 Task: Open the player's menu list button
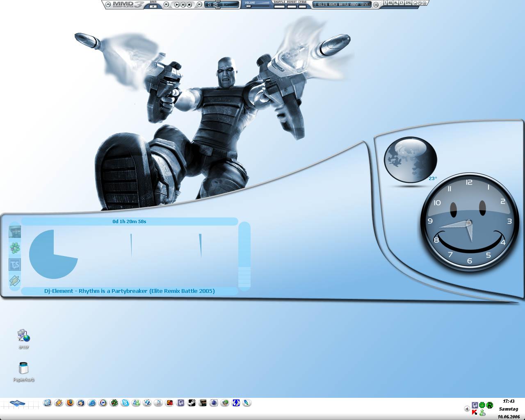pyautogui.click(x=376, y=5)
